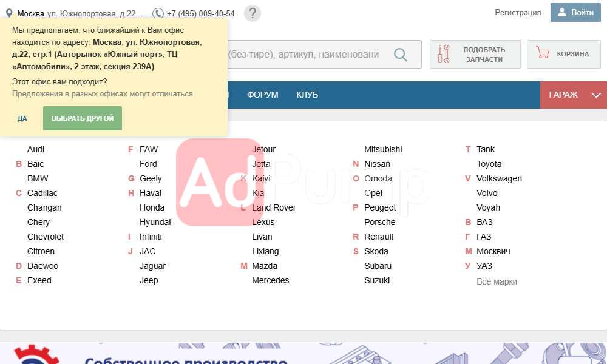Screen dimensions: 607x364
Task: Select the Haval brand
Action: click(151, 193)
